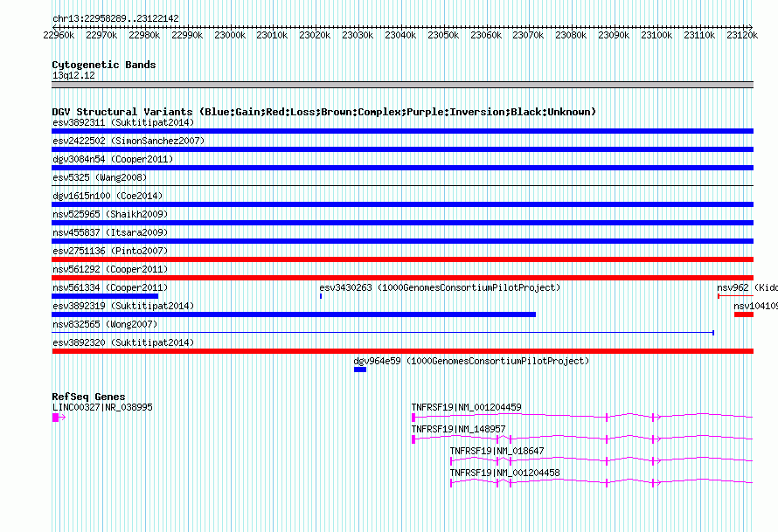Open the esv3892319 (Suktitipat2014) blue bar

pos(294,314)
